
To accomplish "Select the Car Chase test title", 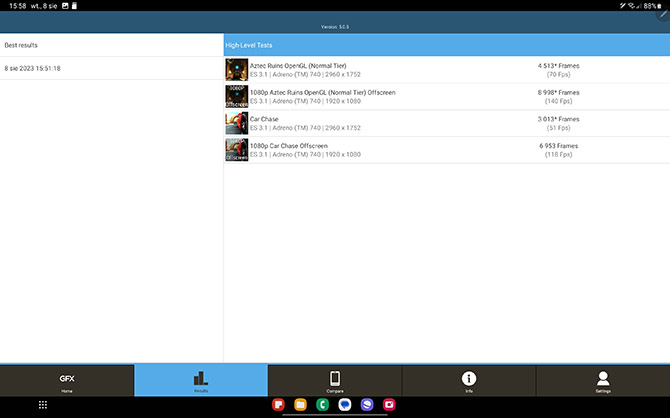I will click(x=264, y=119).
